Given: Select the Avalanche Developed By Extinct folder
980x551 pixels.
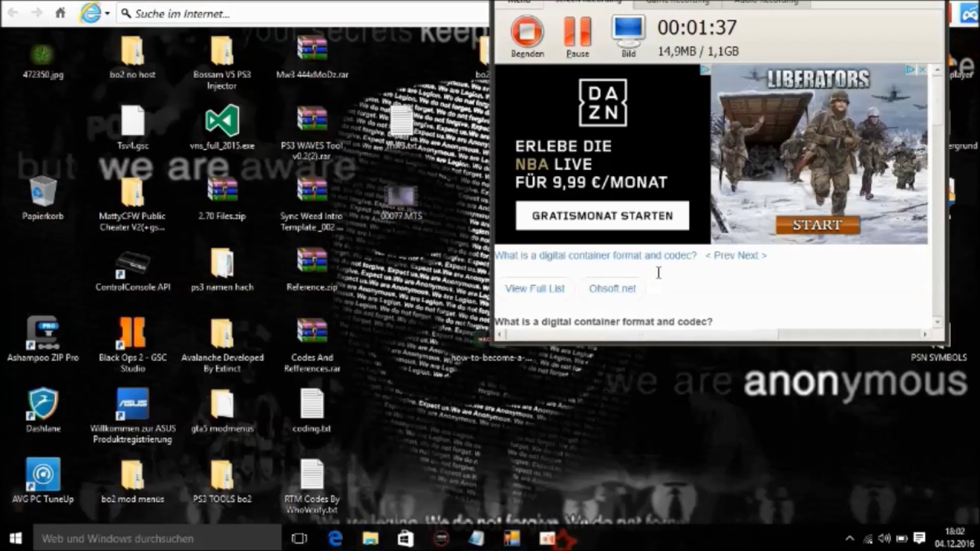Looking at the screenshot, I should coord(222,345).
